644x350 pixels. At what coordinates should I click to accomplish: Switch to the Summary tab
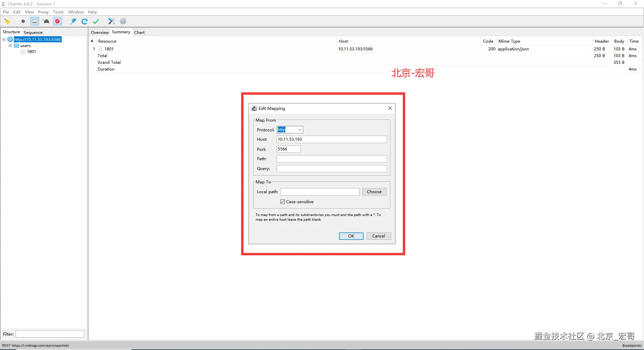[x=121, y=32]
